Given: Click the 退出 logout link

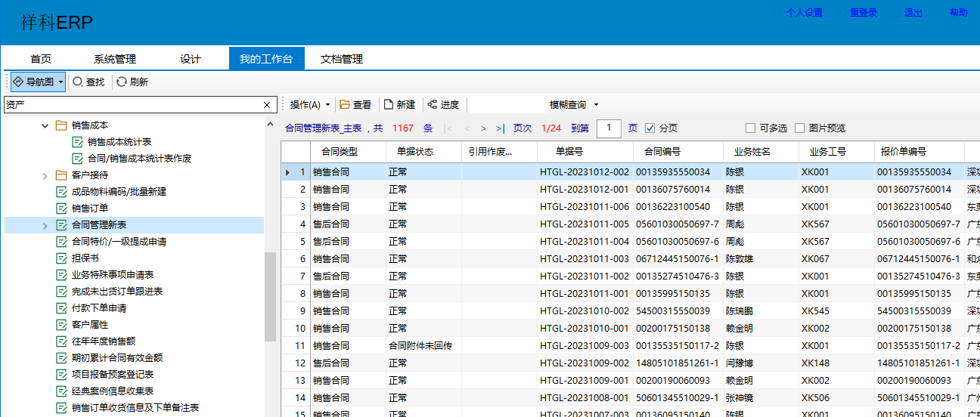Looking at the screenshot, I should [x=913, y=13].
